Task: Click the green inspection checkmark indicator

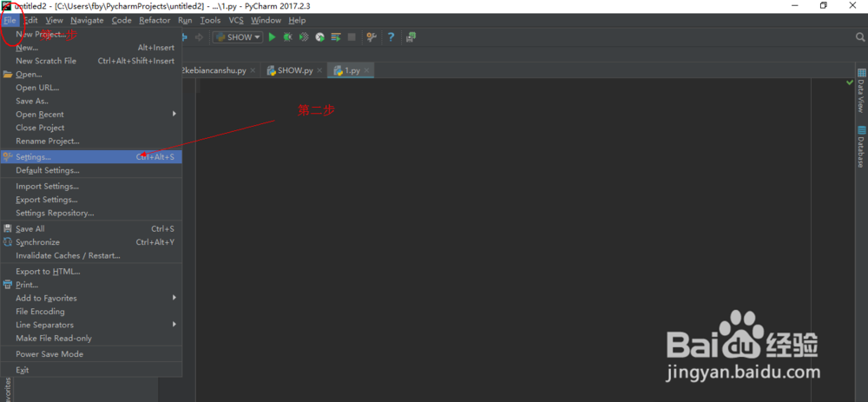Action: click(x=850, y=82)
